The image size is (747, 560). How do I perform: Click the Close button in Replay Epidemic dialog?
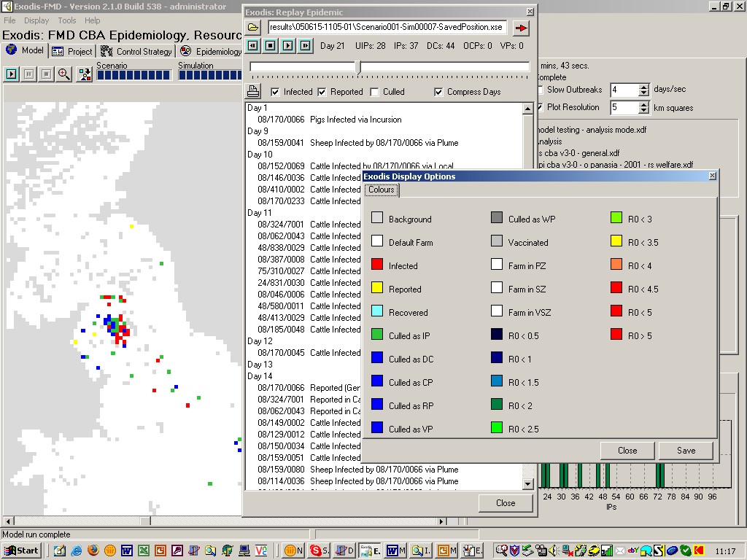click(x=506, y=503)
